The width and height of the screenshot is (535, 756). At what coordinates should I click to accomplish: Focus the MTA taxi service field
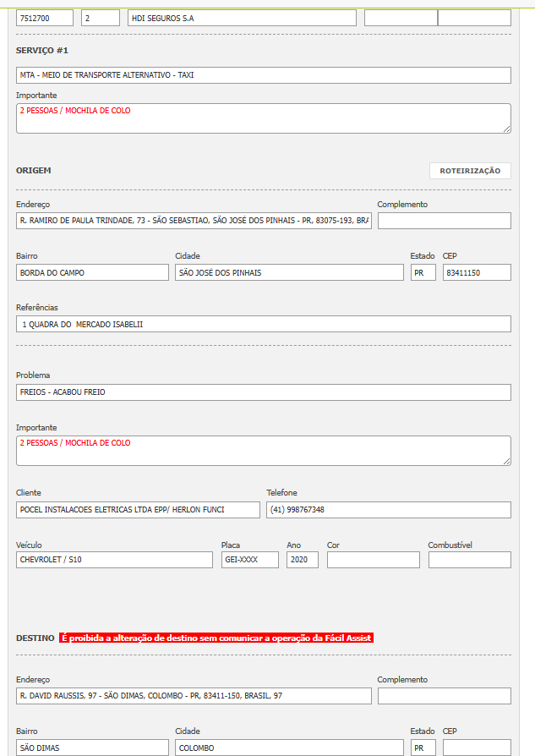coord(263,75)
